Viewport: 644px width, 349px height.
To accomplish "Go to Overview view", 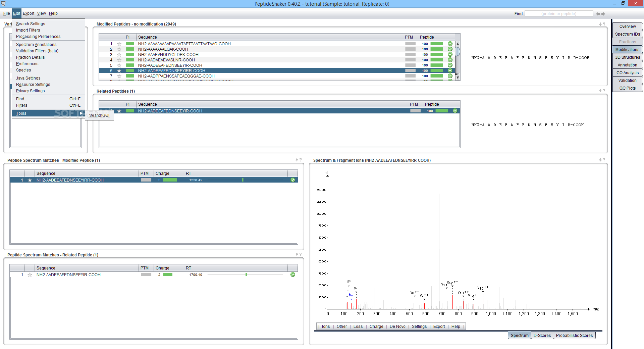I will point(628,27).
